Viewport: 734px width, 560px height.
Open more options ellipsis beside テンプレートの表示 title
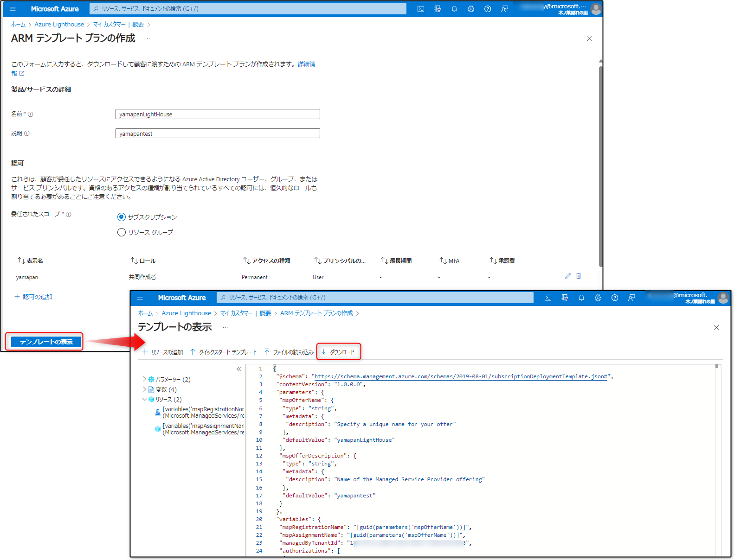pos(225,327)
